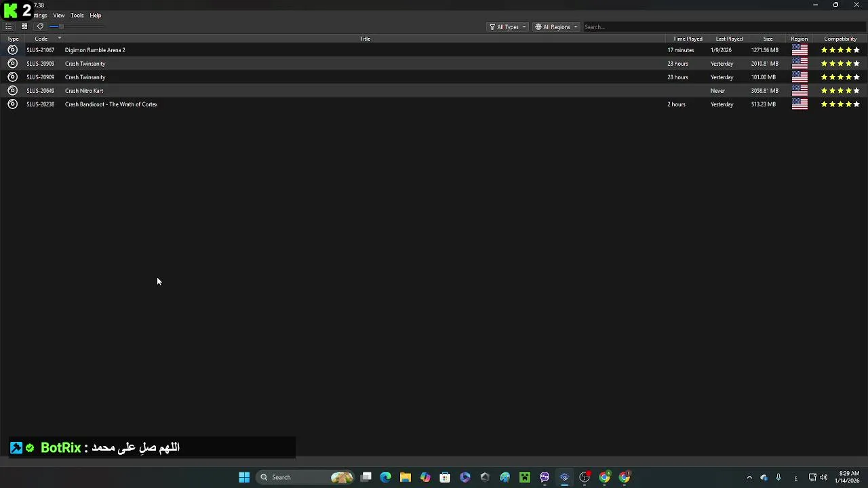Click the 2010.81 MB size cell
This screenshot has height=488, width=868.
[x=765, y=64]
